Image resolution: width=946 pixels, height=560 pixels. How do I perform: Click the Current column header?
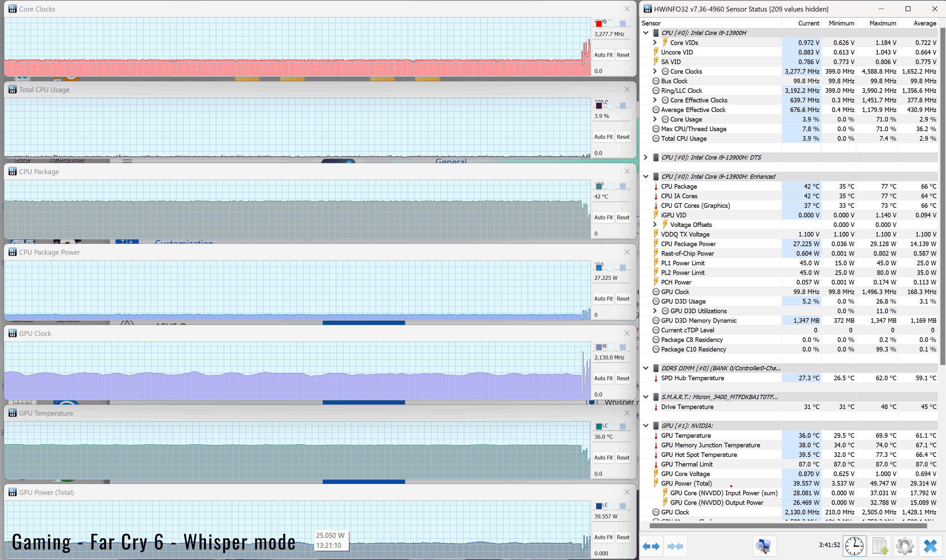[802, 23]
